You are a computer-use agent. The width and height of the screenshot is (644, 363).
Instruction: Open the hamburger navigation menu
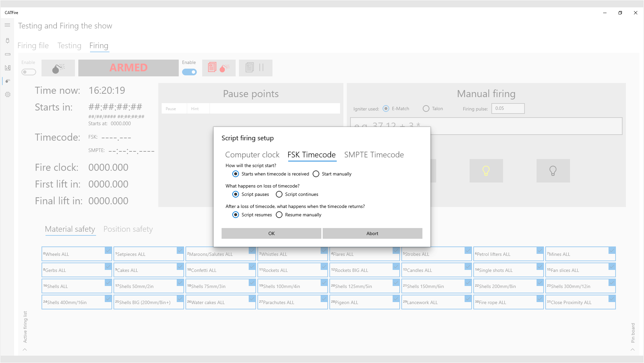[x=7, y=25]
